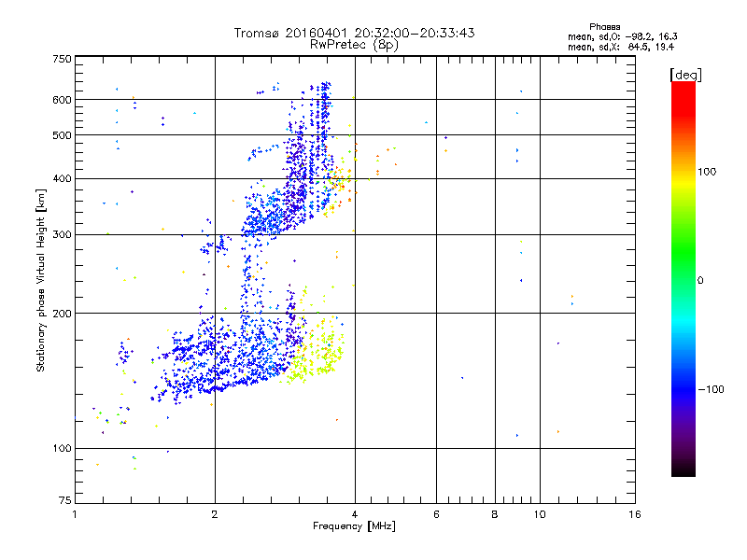
Task: Click the x-axis tick label '2'
Action: click(215, 514)
